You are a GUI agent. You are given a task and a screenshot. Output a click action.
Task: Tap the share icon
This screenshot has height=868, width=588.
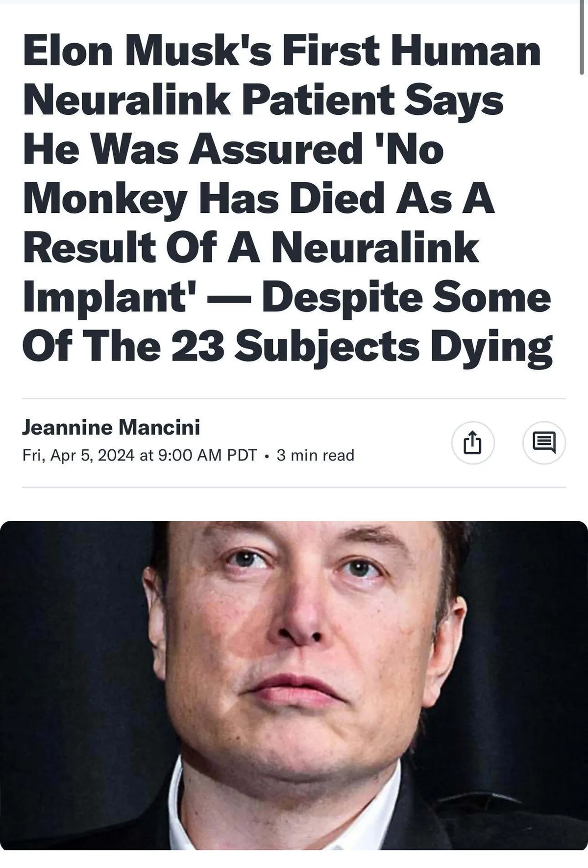[x=472, y=443]
